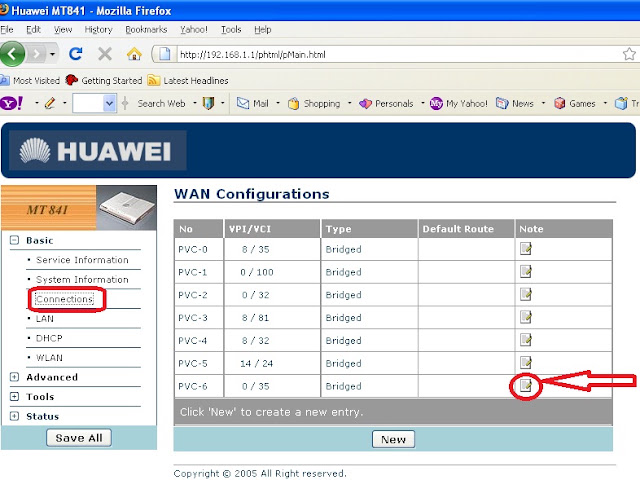Click the edit note icon for PVC-0
The image size is (640, 480).
point(526,249)
